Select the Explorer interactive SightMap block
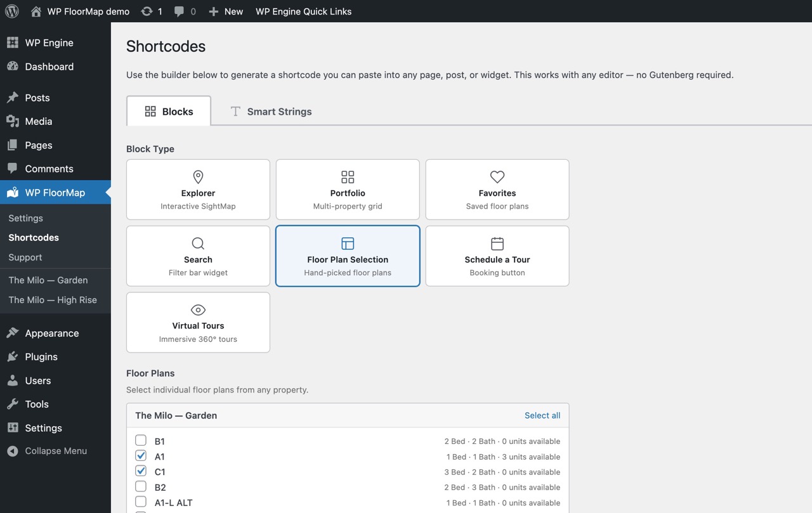812x513 pixels. pyautogui.click(x=198, y=189)
